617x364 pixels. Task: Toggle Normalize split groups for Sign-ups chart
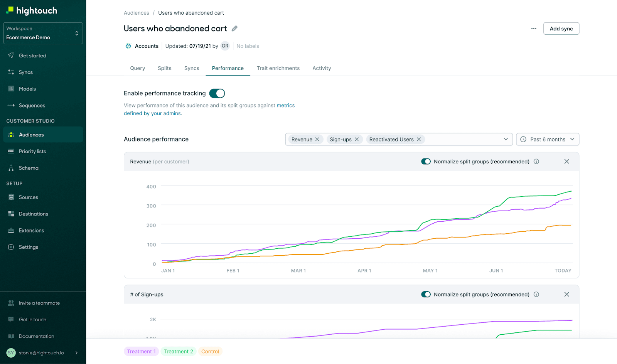426,295
